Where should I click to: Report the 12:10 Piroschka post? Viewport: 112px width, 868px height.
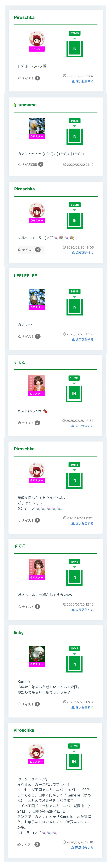[x=84, y=848]
